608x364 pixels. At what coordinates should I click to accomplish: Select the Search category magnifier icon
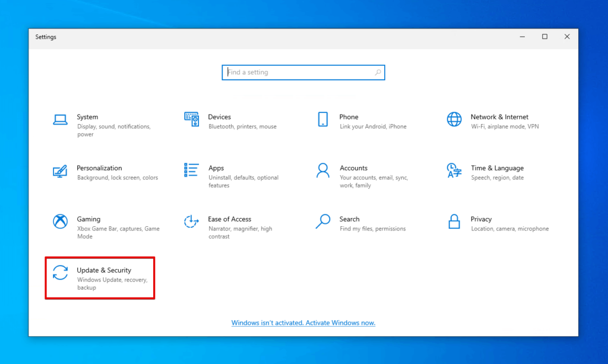[322, 221]
